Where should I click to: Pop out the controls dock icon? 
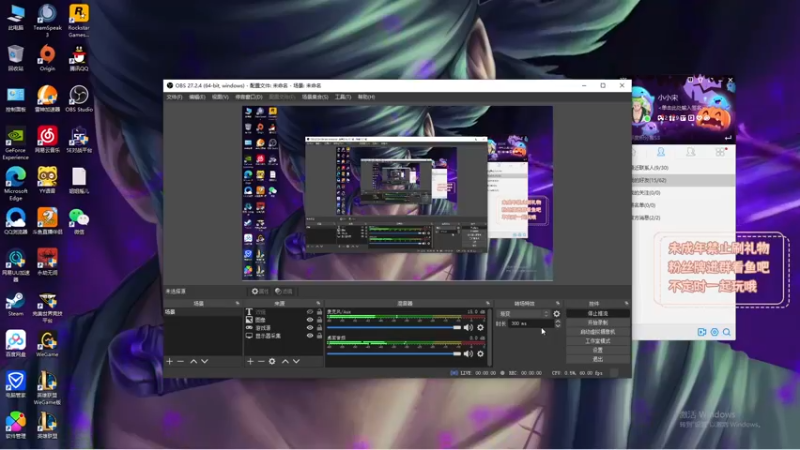click(x=627, y=303)
